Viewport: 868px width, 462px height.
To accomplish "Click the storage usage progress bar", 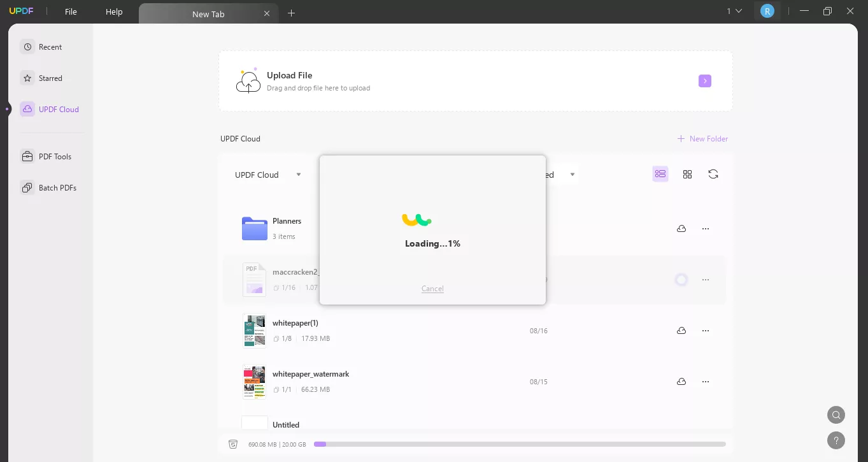I will click(520, 444).
